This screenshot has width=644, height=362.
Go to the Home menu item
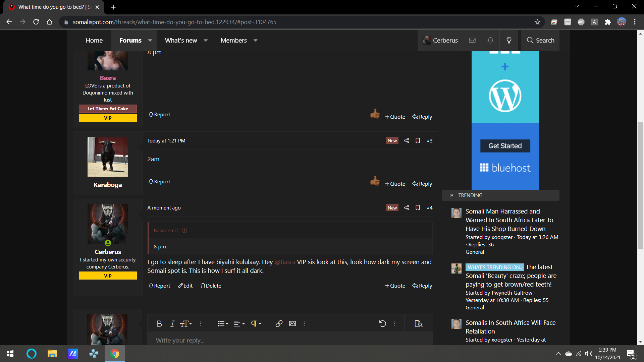coord(94,40)
